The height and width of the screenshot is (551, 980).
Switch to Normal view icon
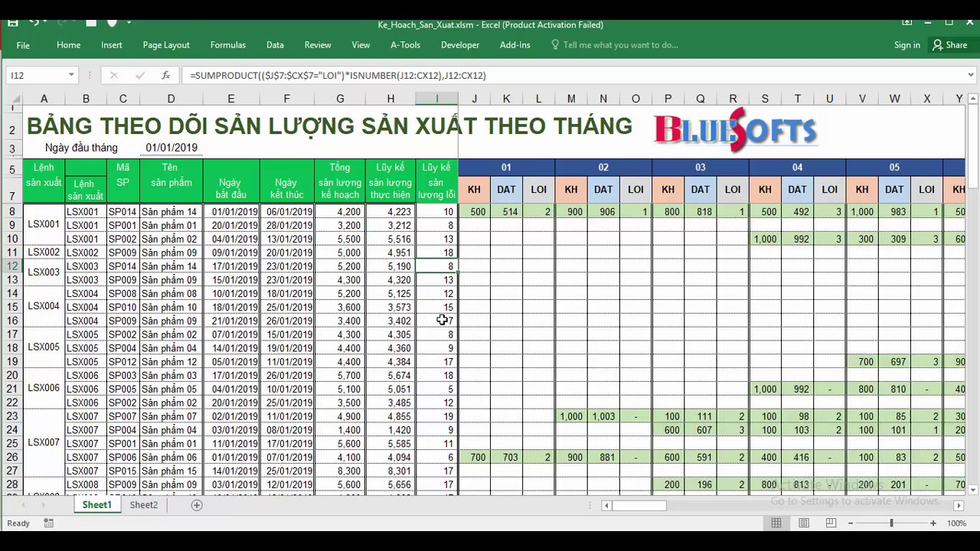click(776, 523)
